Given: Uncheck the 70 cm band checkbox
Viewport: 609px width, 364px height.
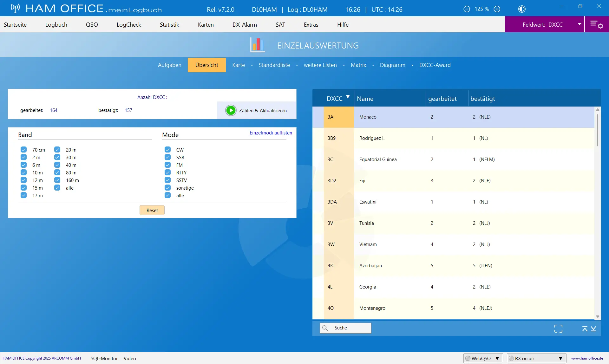Looking at the screenshot, I should [x=24, y=150].
